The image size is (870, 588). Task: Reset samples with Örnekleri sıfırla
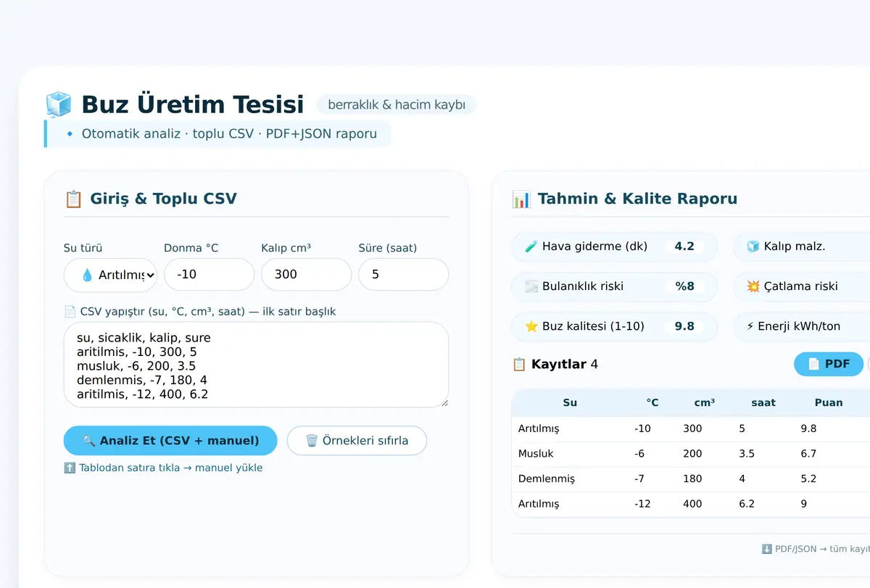coord(357,441)
